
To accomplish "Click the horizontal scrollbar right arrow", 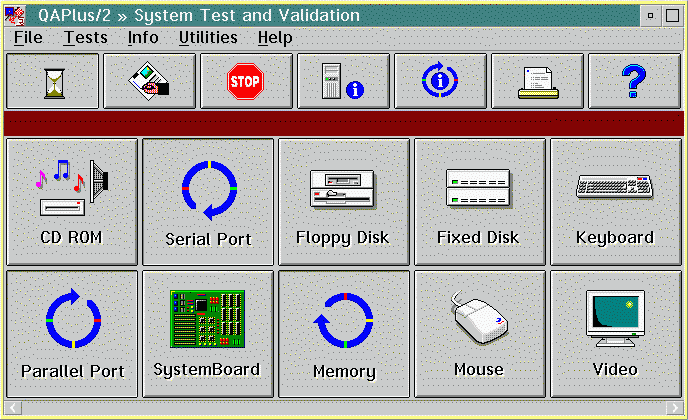I will coord(677,408).
